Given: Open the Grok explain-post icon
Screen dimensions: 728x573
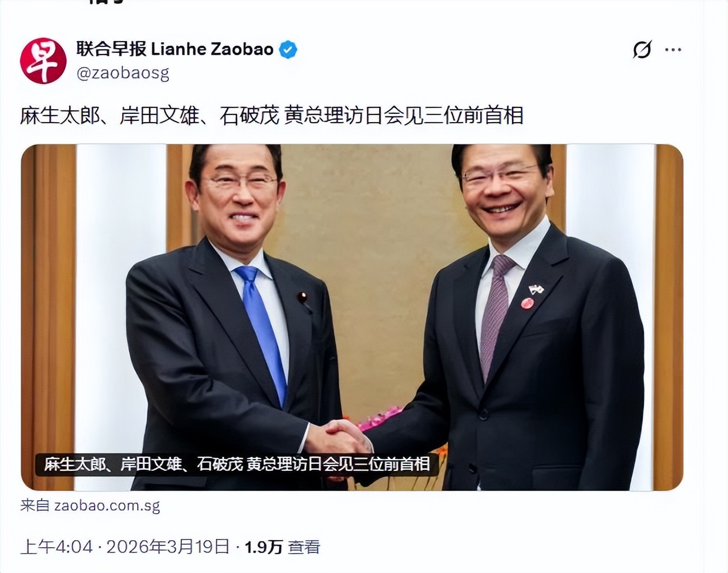Looking at the screenshot, I should point(642,50).
